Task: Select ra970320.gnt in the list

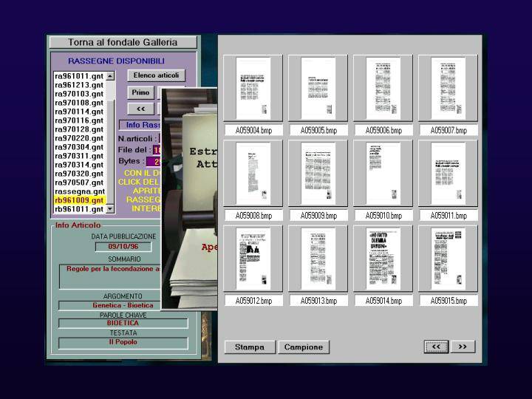Action: [x=80, y=174]
